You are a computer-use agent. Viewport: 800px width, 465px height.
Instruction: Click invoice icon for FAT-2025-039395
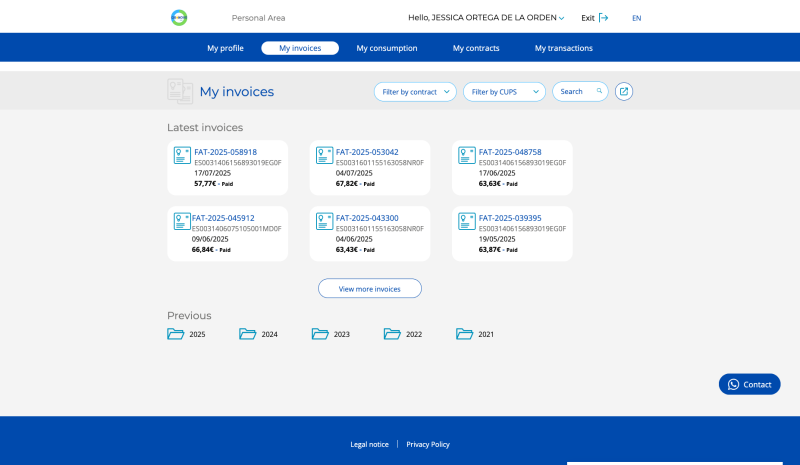click(x=467, y=221)
